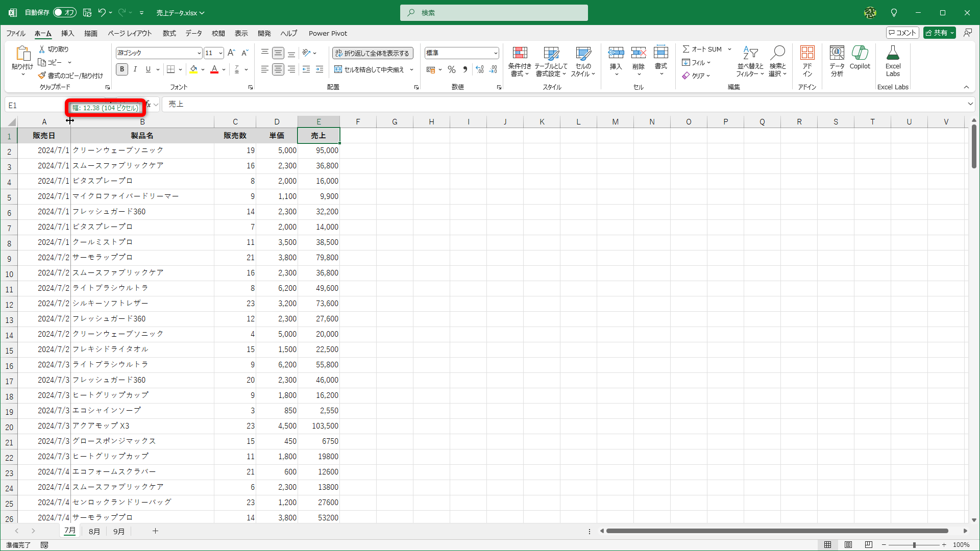The image size is (980, 551).
Task: Open the Excel Labs add-in
Action: pos(893,53)
